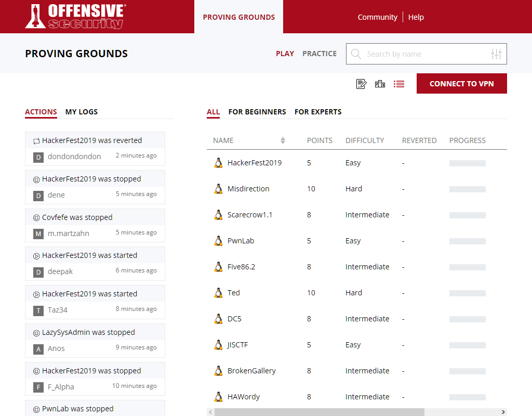Open the Community link
Viewport: 532px width, 416px height.
[x=377, y=17]
